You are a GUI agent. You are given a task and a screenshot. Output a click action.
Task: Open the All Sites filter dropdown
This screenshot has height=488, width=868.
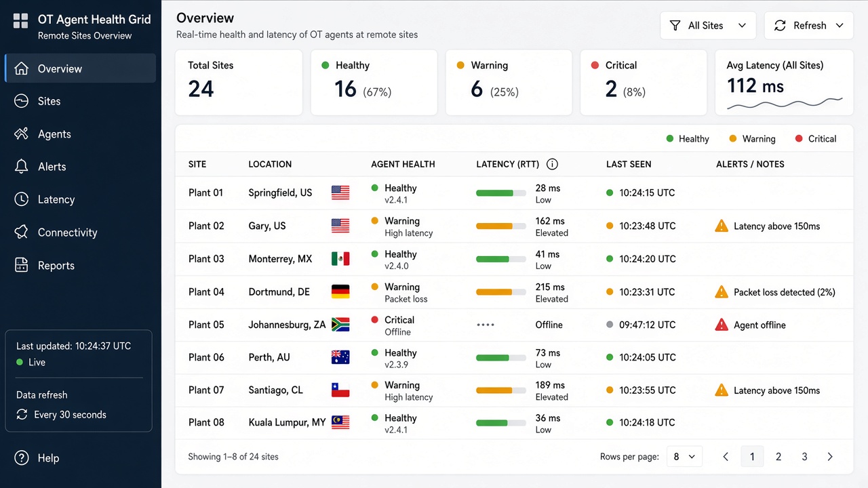708,26
